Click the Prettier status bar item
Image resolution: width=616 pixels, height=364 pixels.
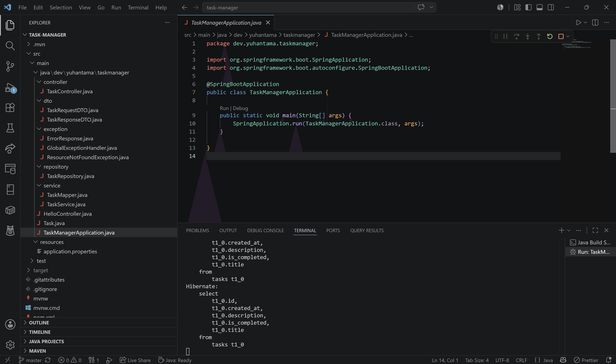[x=586, y=360]
